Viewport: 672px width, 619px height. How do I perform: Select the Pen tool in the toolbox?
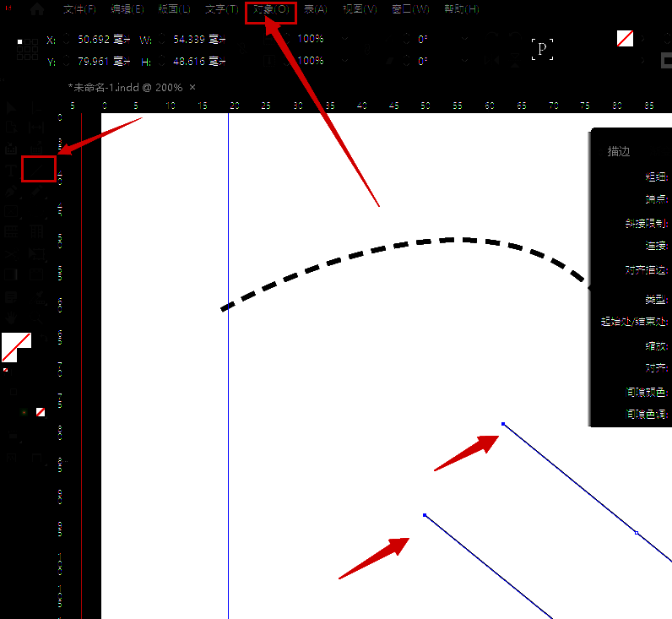(x=12, y=191)
